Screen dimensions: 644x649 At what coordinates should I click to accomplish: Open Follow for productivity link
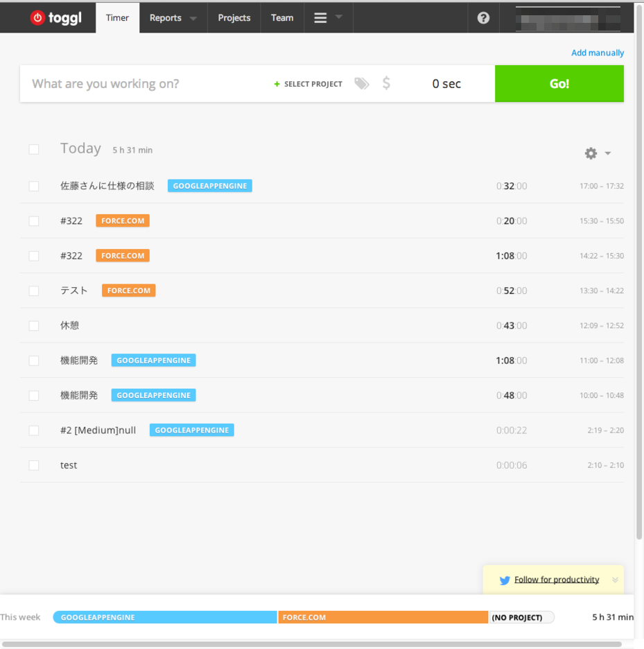557,580
